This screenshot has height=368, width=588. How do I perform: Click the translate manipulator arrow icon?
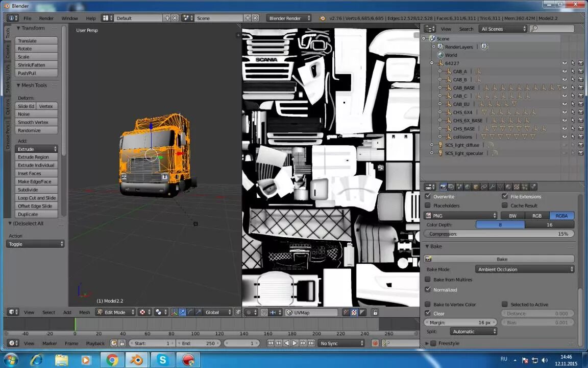pyautogui.click(x=182, y=312)
